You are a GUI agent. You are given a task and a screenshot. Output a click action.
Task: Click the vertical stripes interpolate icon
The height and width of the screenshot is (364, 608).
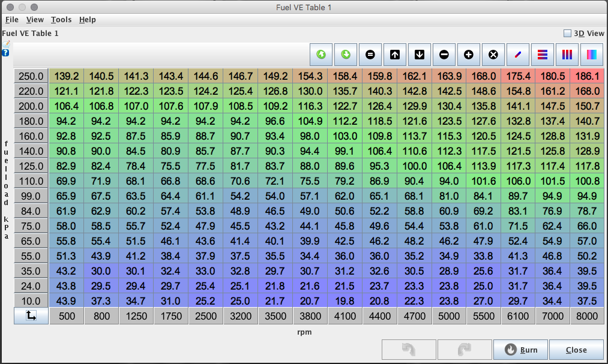click(567, 55)
